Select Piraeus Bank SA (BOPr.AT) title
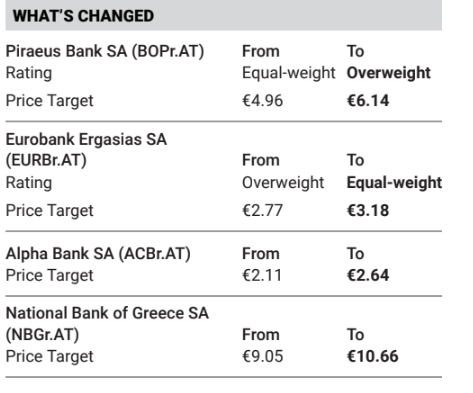 point(105,52)
